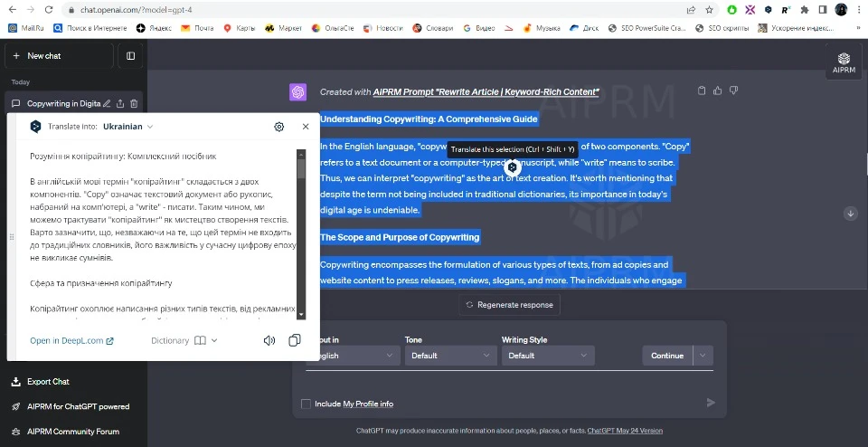The image size is (868, 447).
Task: Open DeepL translator settings gear
Action: coord(279,127)
